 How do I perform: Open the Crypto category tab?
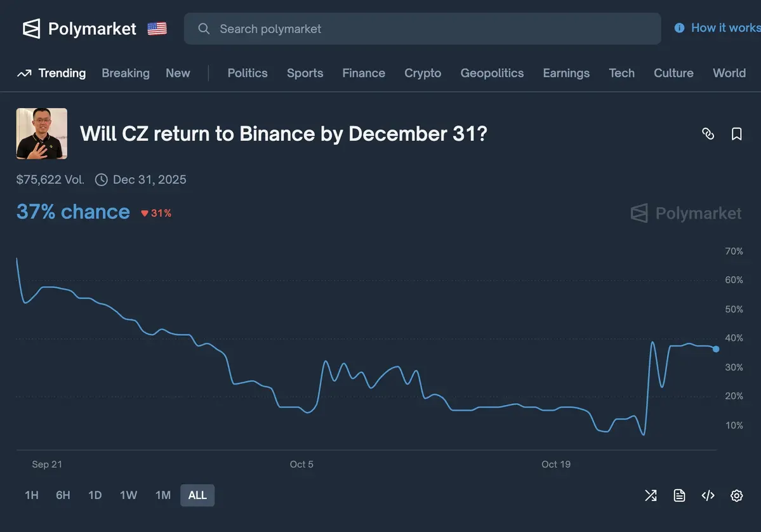[422, 72]
